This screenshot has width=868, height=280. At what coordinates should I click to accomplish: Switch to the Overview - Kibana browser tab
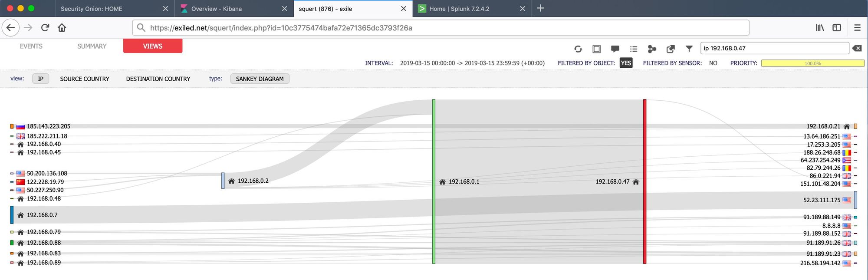tap(217, 9)
